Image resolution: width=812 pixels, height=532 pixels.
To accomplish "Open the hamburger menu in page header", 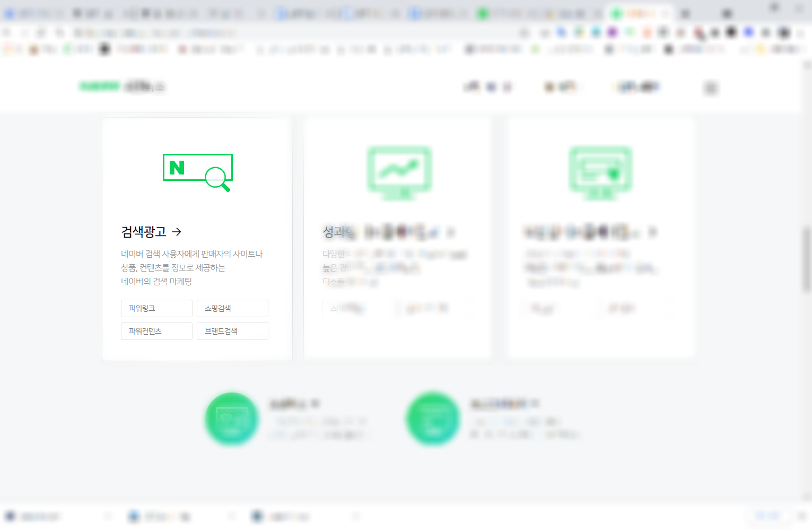I will point(711,88).
